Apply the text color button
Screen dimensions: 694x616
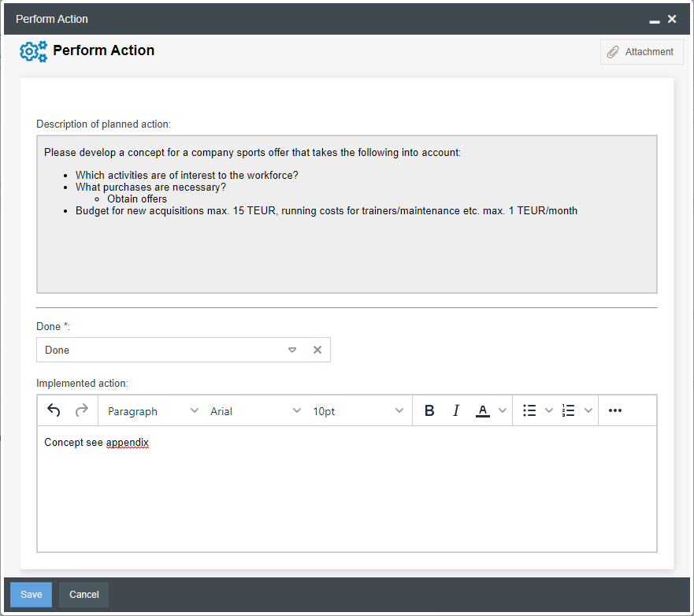482,410
